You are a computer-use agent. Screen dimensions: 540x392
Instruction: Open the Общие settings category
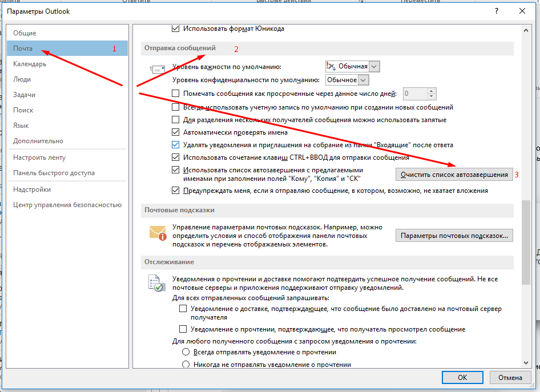coord(67,33)
